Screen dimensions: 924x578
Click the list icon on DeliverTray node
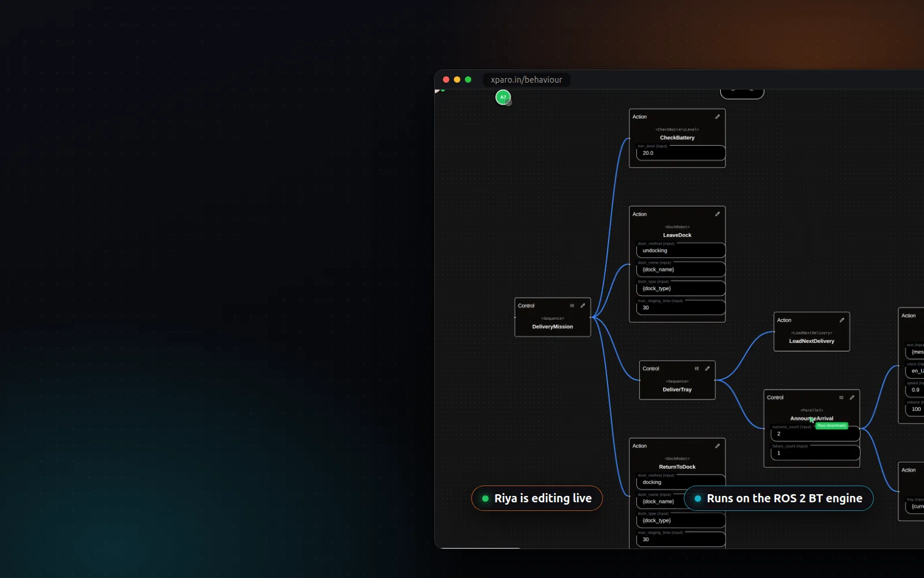(x=697, y=369)
